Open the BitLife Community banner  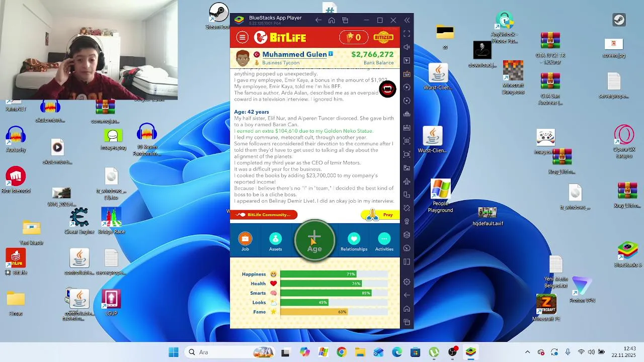[264, 215]
